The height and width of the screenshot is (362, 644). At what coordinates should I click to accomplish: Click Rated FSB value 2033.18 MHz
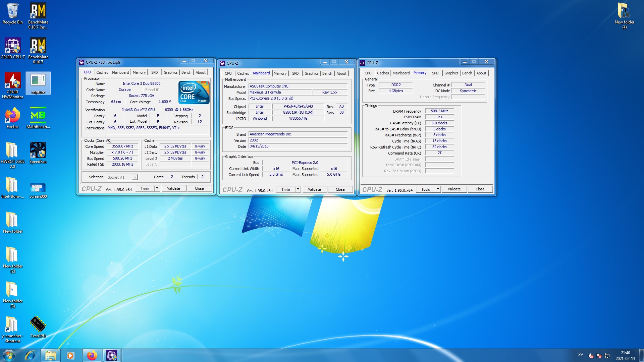[x=122, y=165]
